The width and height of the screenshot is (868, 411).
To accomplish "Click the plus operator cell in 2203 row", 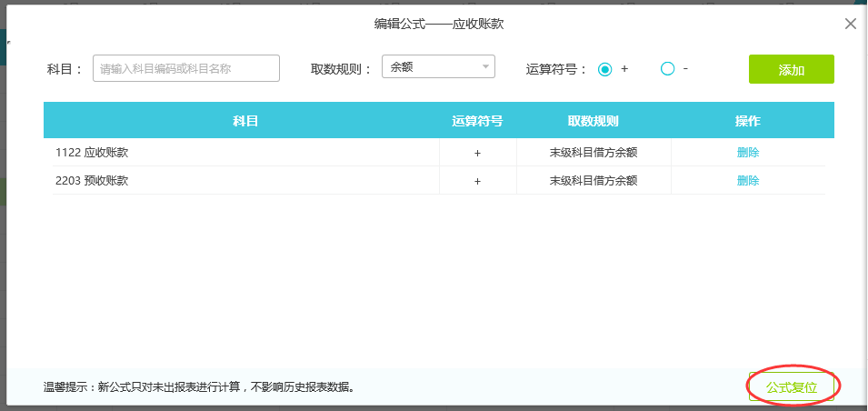I will point(477,181).
